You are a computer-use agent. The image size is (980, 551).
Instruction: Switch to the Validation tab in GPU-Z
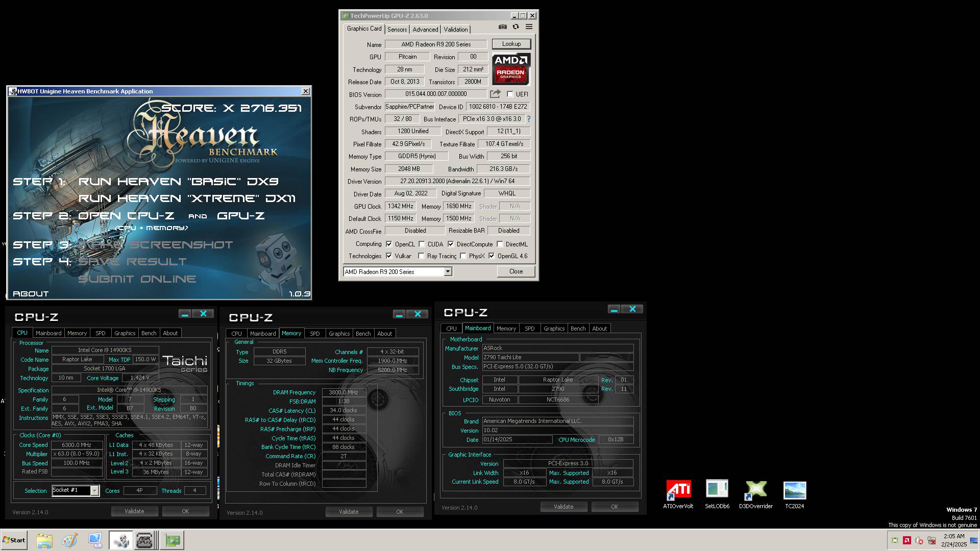(x=456, y=30)
